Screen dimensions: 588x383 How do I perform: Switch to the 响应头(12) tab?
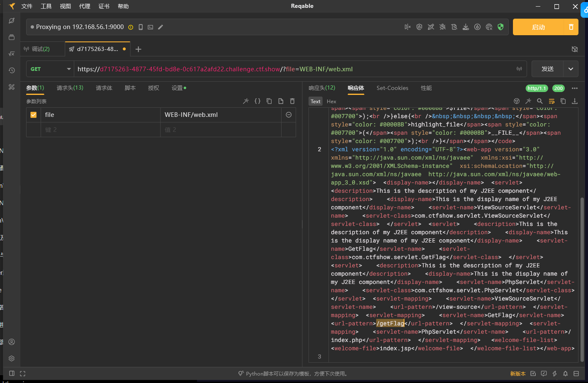coord(322,88)
